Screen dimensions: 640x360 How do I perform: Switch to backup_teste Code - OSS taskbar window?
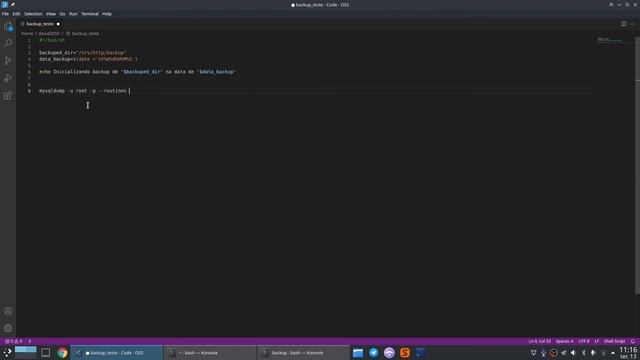117,353
